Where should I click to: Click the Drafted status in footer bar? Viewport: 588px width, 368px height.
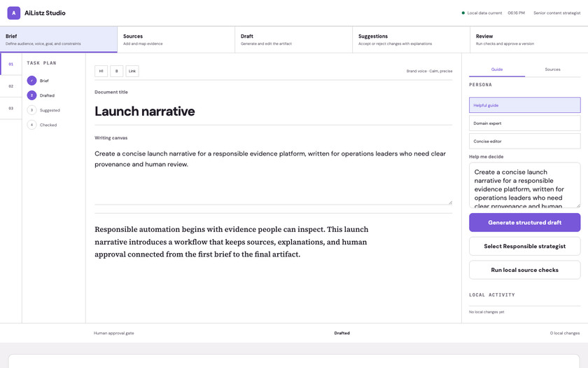tap(342, 333)
